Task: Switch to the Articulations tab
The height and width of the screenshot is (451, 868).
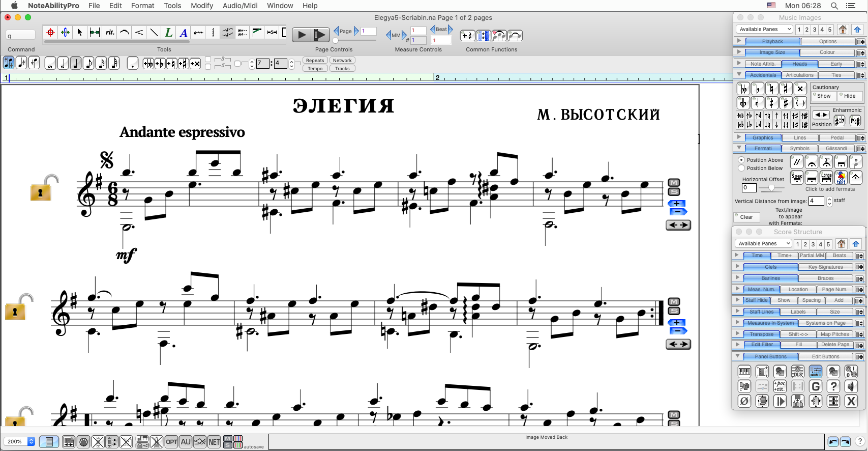Action: click(x=800, y=75)
